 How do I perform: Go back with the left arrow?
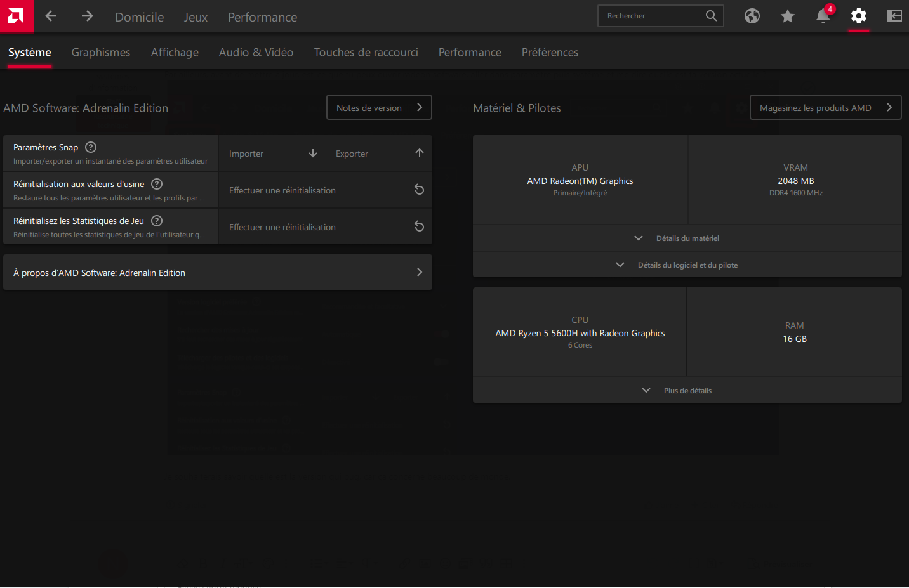pyautogui.click(x=51, y=16)
